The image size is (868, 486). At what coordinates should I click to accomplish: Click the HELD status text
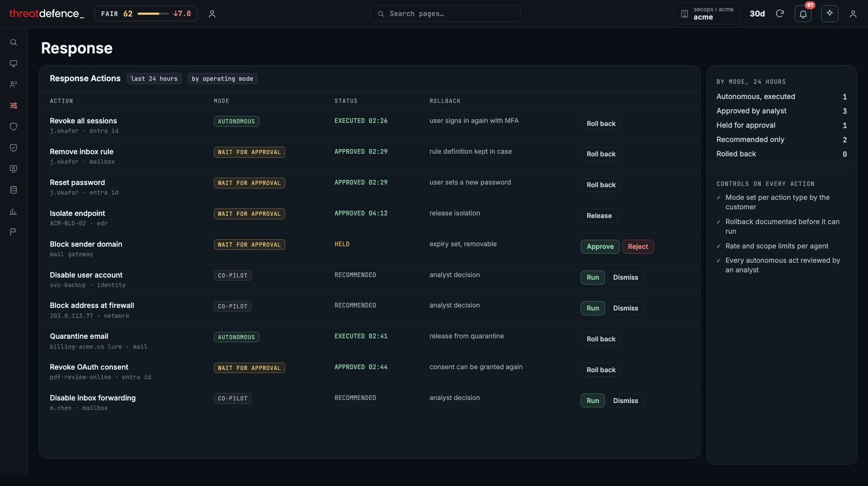coord(342,244)
